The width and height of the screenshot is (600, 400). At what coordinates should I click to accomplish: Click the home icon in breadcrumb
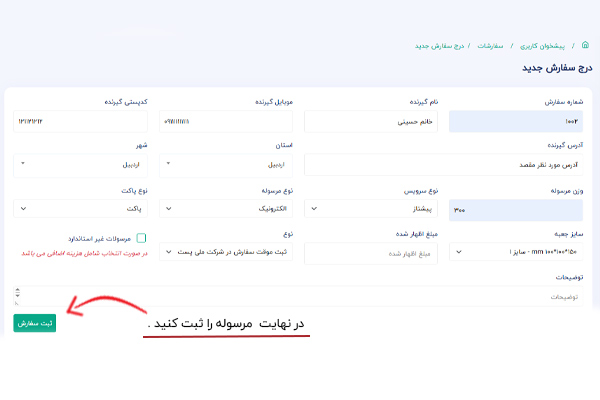click(585, 45)
